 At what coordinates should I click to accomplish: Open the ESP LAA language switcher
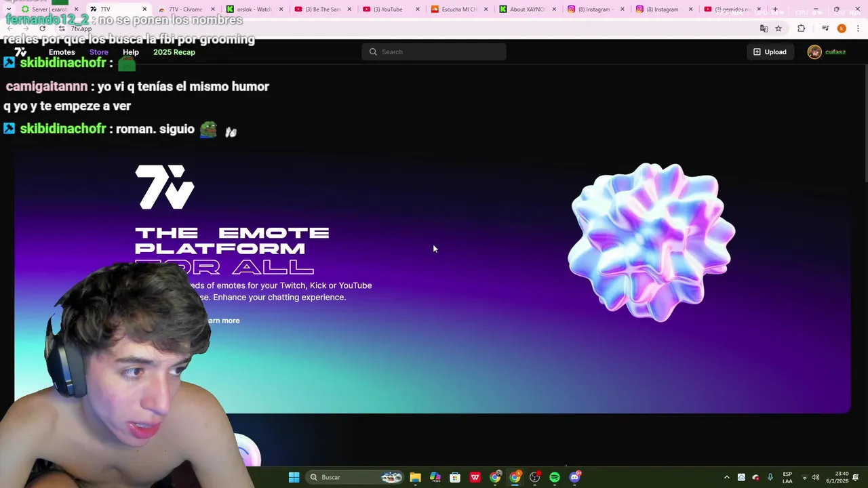(787, 477)
